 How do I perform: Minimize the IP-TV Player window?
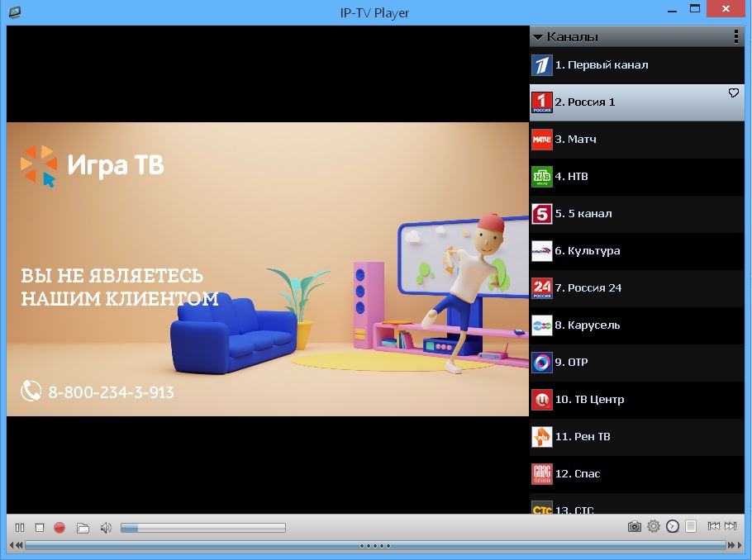click(672, 11)
